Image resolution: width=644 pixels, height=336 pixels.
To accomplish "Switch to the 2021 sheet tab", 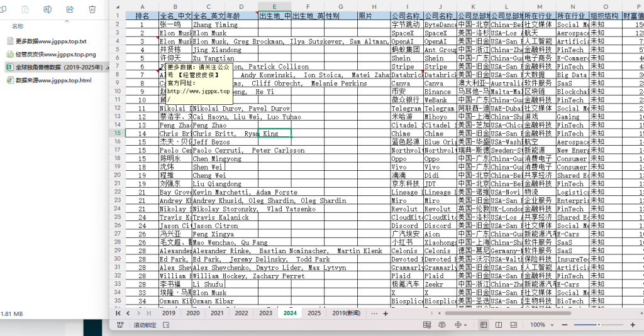I will (217, 313).
